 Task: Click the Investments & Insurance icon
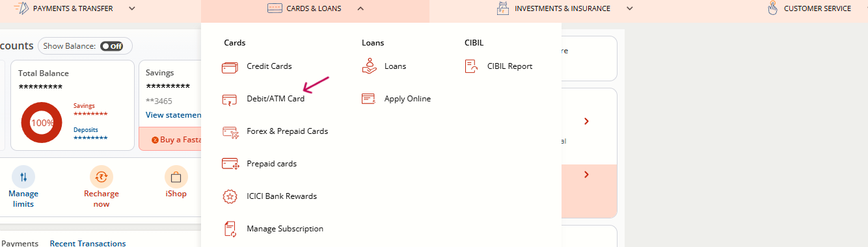coord(502,8)
